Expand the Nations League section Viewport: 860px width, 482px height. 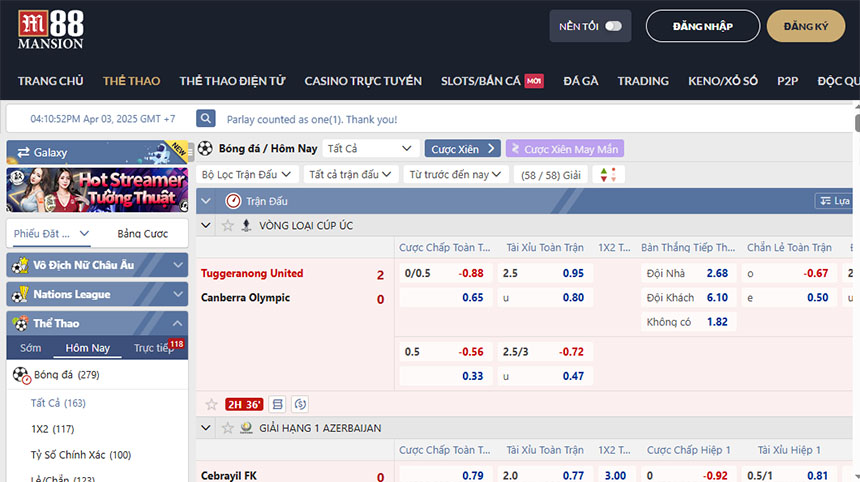(178, 294)
